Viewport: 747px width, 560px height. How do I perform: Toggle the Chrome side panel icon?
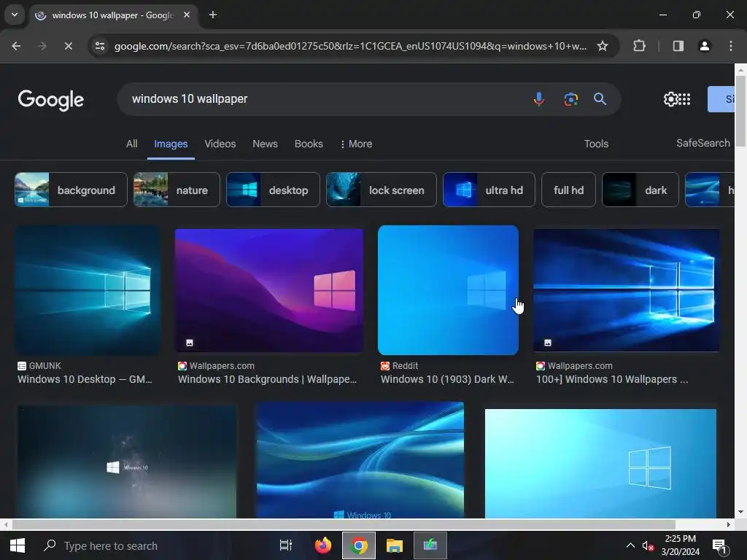pos(678,46)
